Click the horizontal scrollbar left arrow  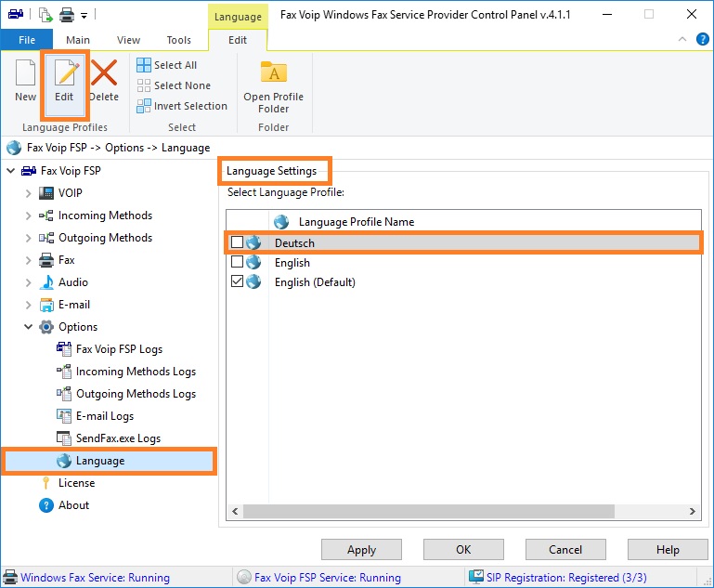click(235, 512)
